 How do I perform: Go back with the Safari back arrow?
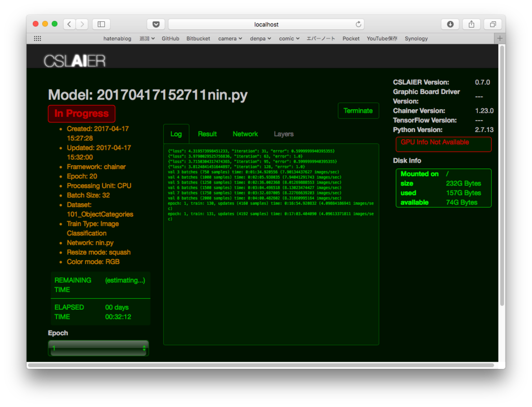[x=69, y=24]
